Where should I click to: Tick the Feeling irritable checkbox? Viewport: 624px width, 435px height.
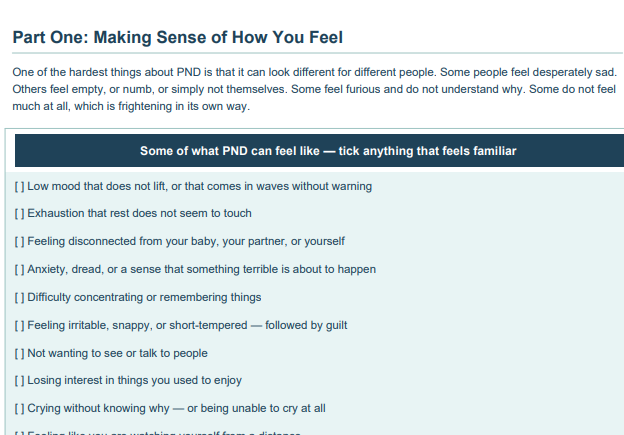(20, 325)
